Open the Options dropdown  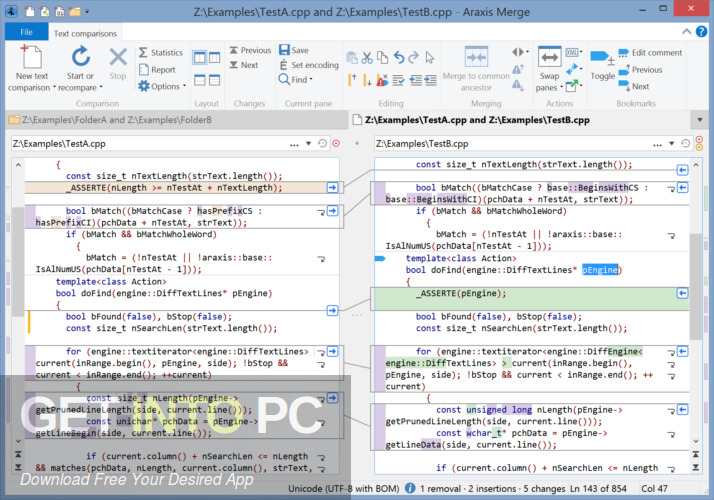pos(162,86)
